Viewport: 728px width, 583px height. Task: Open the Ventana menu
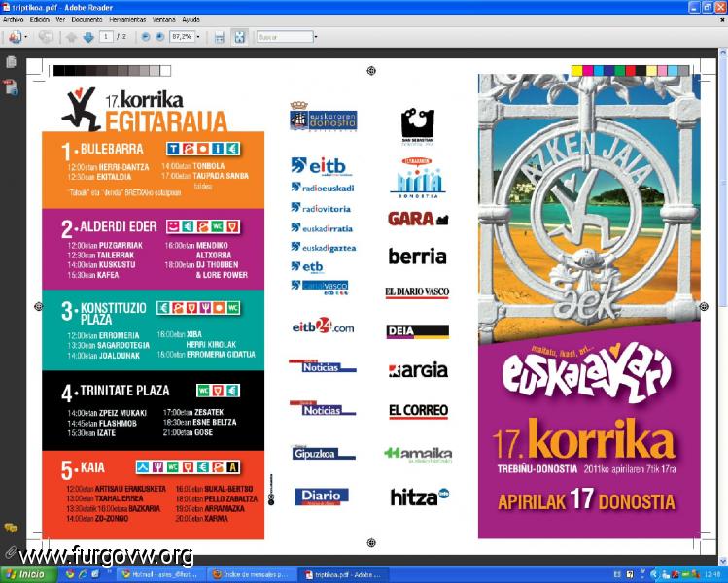[164, 20]
